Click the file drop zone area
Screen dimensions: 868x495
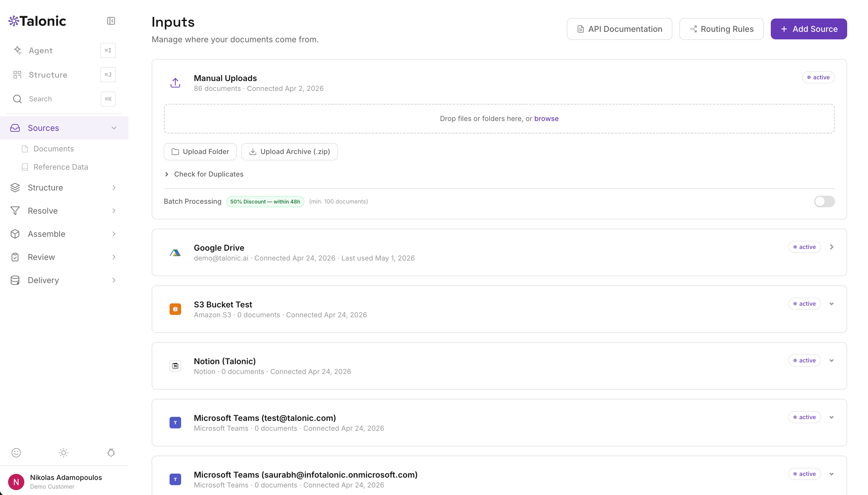pyautogui.click(x=499, y=119)
